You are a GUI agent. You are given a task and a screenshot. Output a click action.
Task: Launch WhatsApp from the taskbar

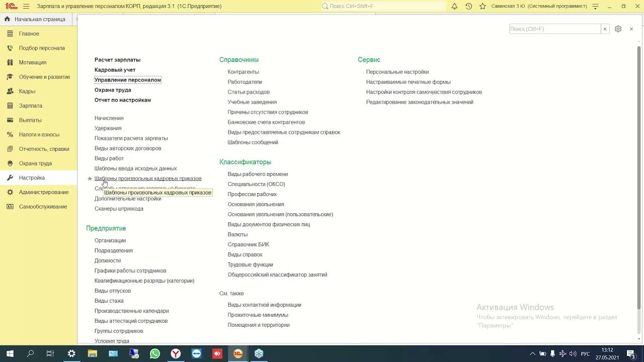(x=155, y=353)
